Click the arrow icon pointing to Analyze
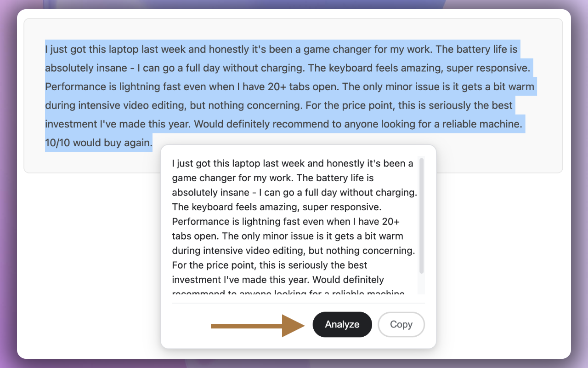Image resolution: width=588 pixels, height=368 pixels. click(257, 326)
